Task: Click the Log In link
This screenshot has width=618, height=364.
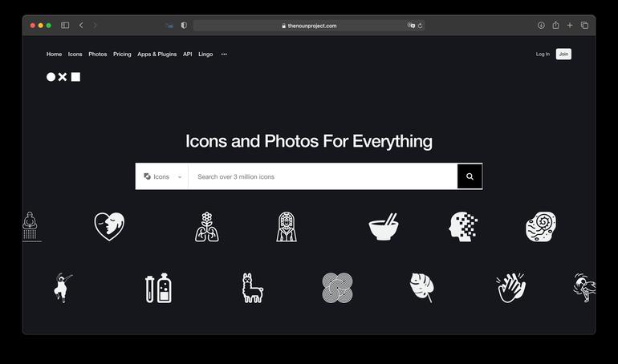Action: (x=543, y=55)
